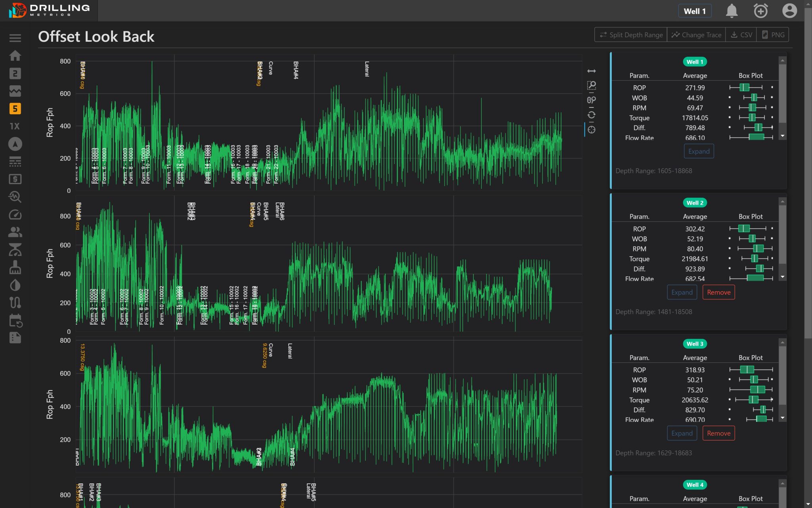The width and height of the screenshot is (812, 508).
Task: Open the user profile avatar icon
Action: [x=789, y=11]
